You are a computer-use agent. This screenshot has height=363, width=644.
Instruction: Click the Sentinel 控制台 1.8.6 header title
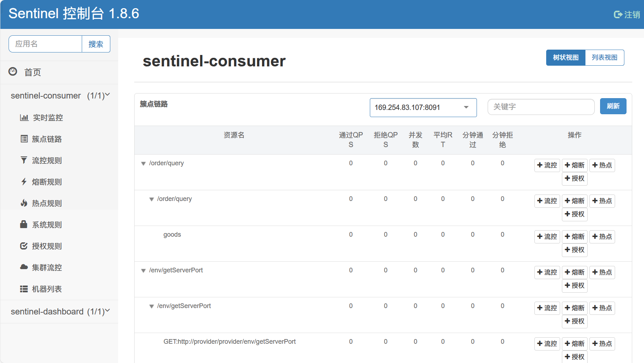click(74, 14)
